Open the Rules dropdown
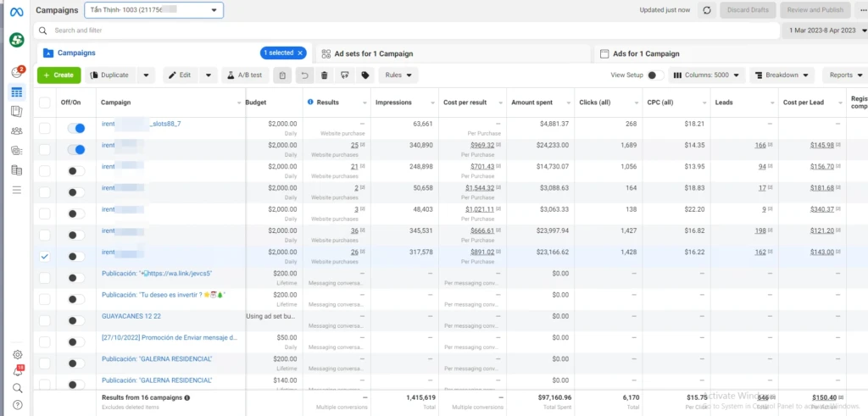Viewport: 868px width, 416px height. pos(398,75)
